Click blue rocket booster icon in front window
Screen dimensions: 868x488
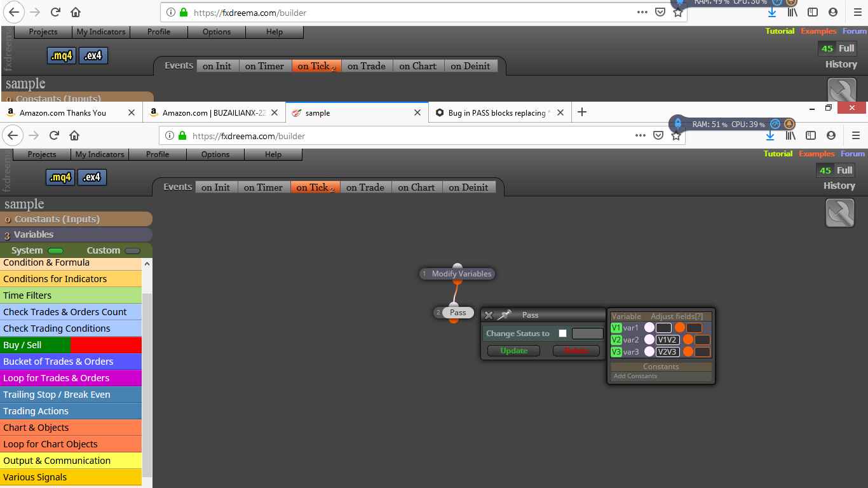(x=678, y=124)
